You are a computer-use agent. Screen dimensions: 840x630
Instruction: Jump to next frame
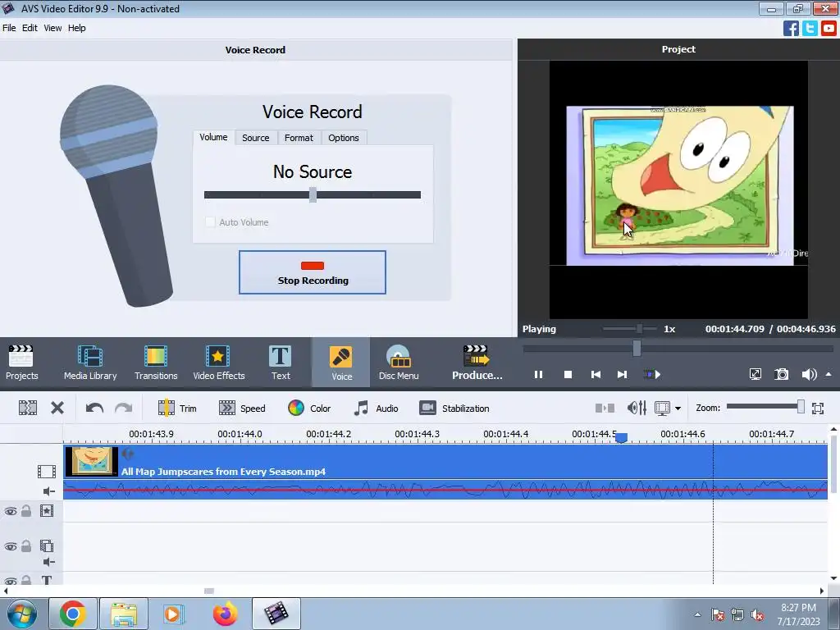pyautogui.click(x=622, y=374)
